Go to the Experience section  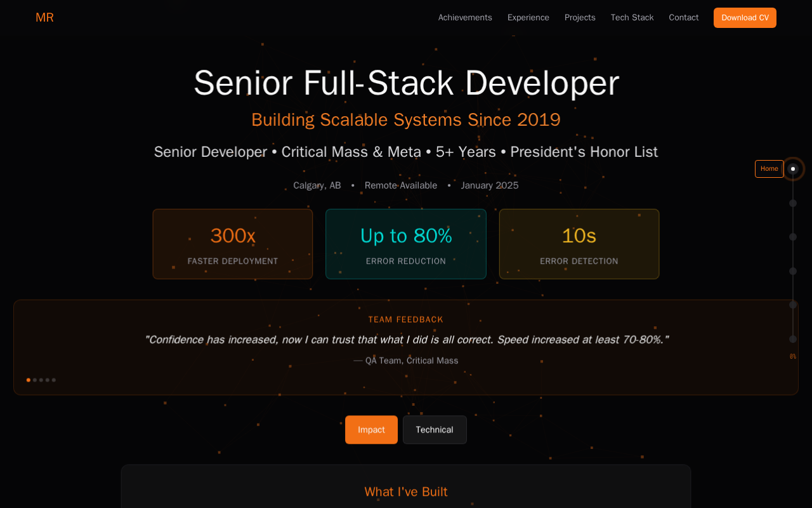click(x=528, y=18)
